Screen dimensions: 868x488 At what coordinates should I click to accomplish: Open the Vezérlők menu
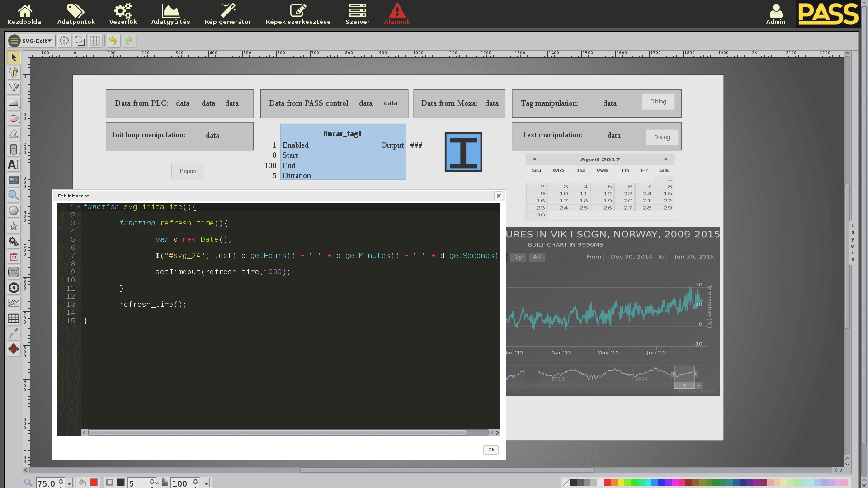[x=123, y=14]
